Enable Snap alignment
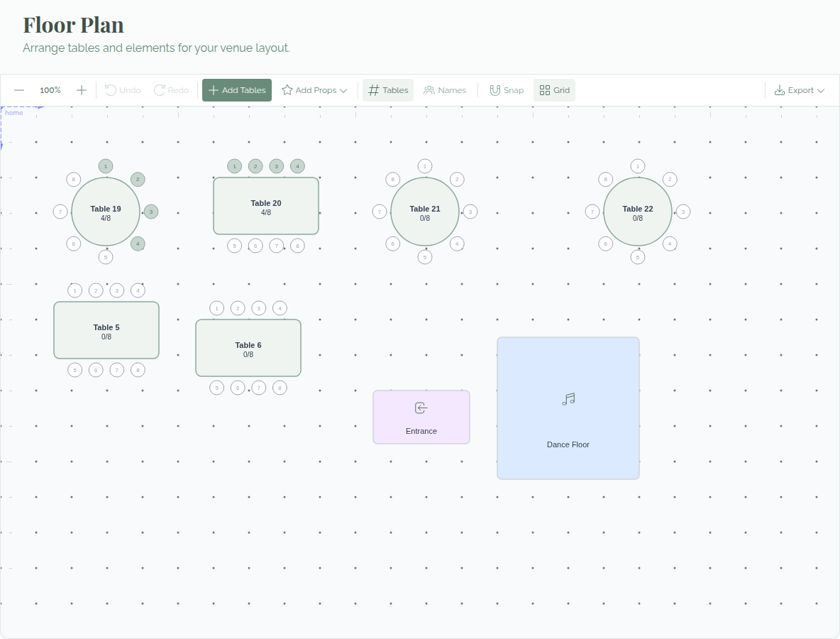Screen dimensions: 840x639 point(507,90)
